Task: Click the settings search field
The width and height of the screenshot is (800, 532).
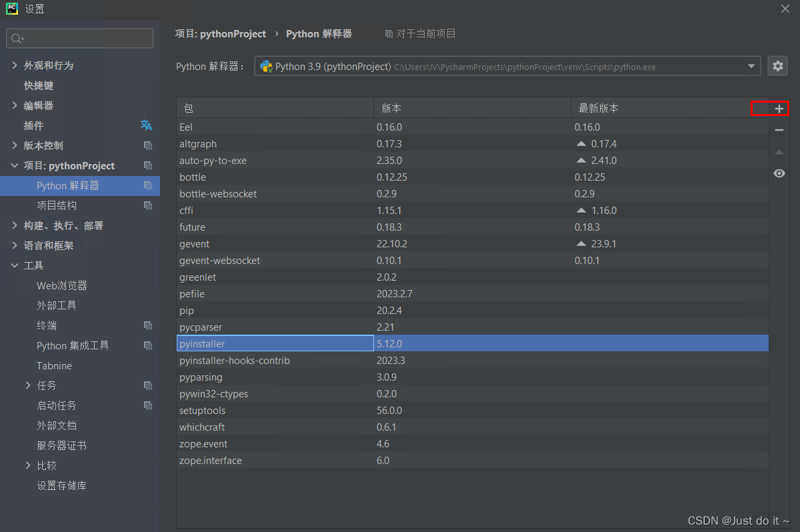Action: pos(80,39)
